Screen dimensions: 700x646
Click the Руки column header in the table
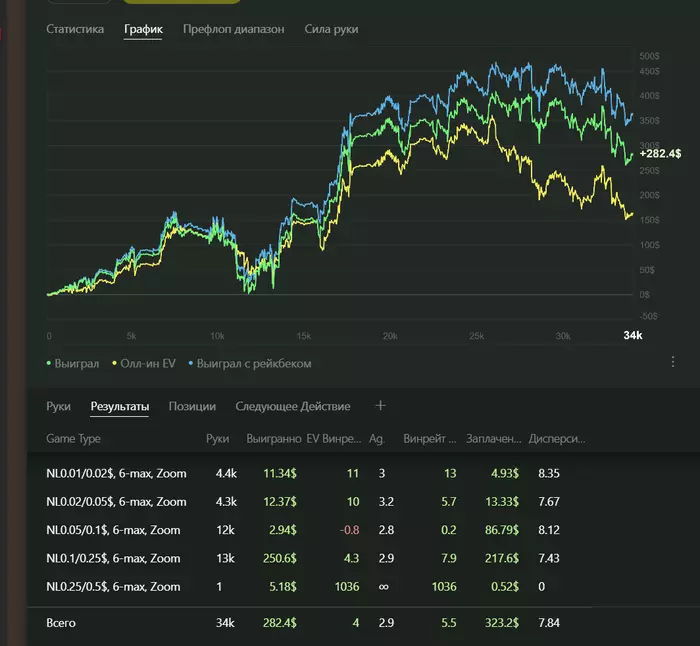coord(217,439)
